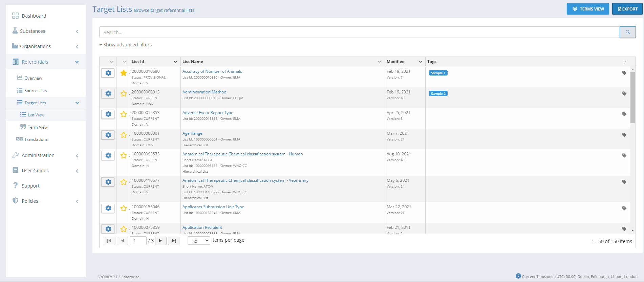Go to next page of results
This screenshot has width=644, height=282.
point(160,241)
